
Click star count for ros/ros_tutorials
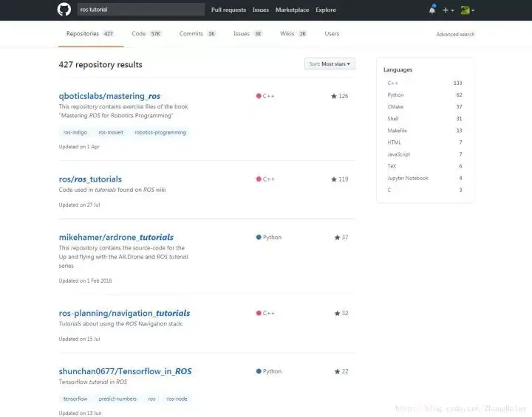(339, 179)
